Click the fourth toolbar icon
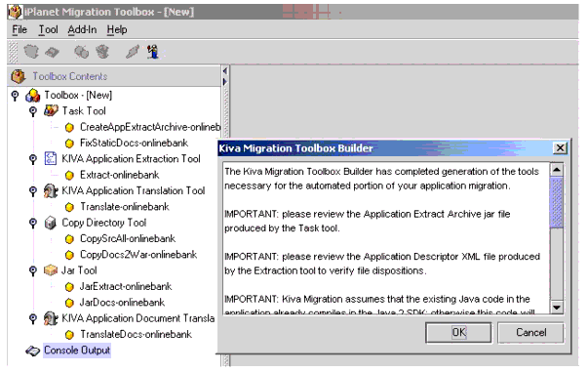The width and height of the screenshot is (588, 372). 102,52
